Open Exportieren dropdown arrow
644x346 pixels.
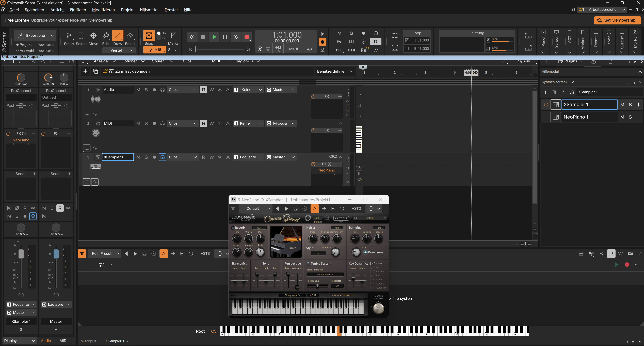(x=52, y=36)
